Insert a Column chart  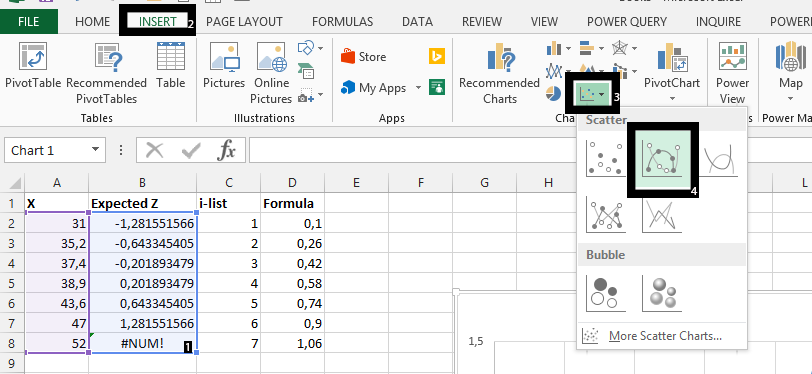pos(554,49)
